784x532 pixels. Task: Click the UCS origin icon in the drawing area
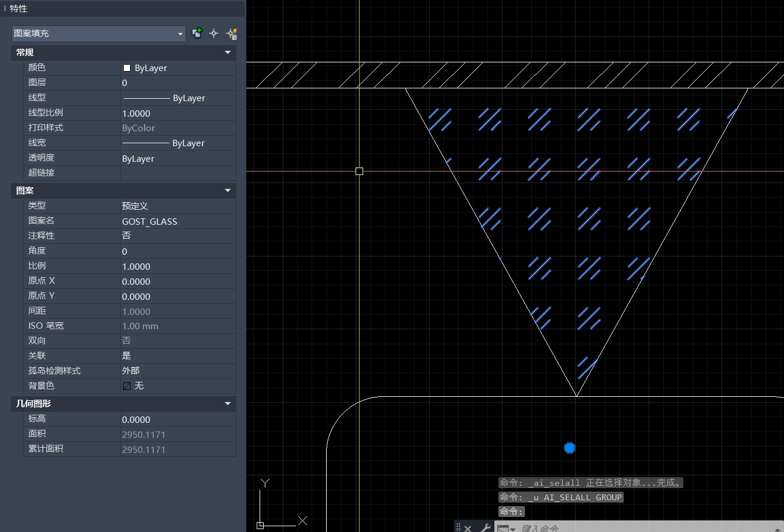pos(260,525)
